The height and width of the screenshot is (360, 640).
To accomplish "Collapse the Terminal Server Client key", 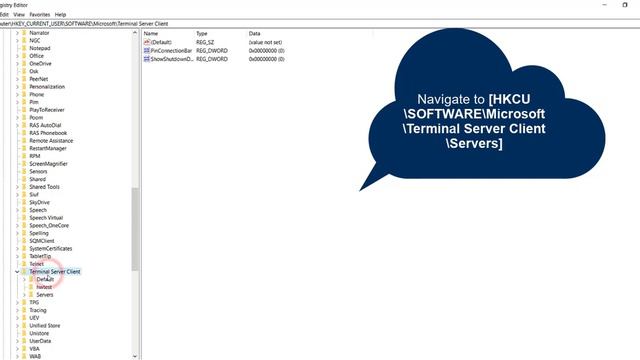I will point(17,272).
